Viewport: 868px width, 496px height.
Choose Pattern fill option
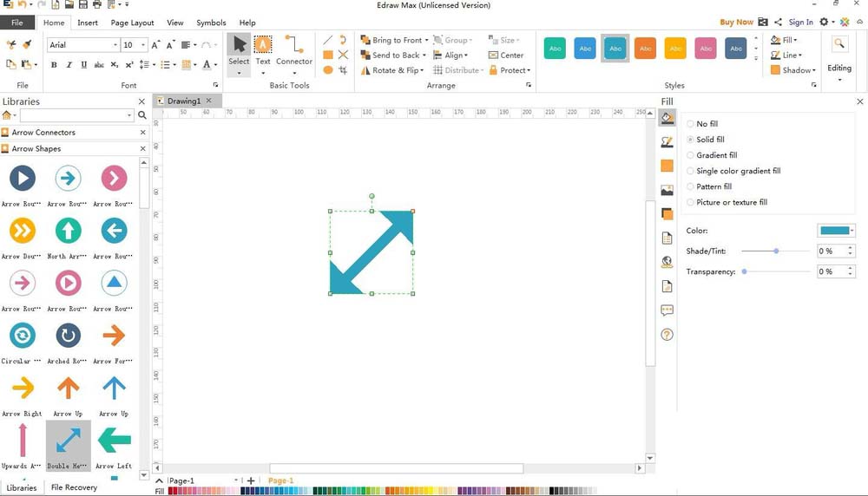point(691,186)
